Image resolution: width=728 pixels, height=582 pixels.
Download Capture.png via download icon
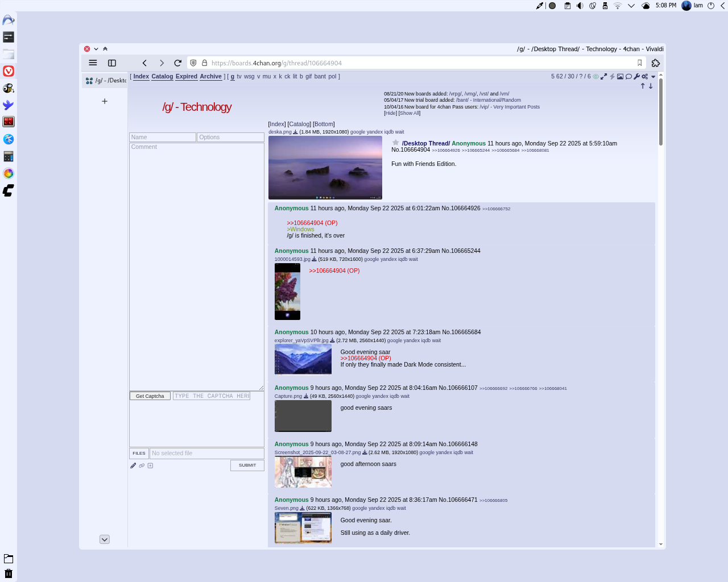pyautogui.click(x=306, y=396)
